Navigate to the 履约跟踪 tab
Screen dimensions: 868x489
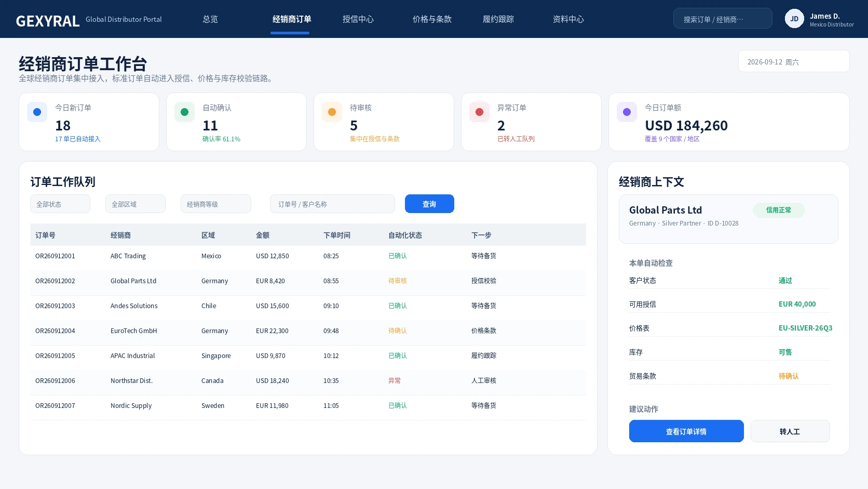pos(498,19)
